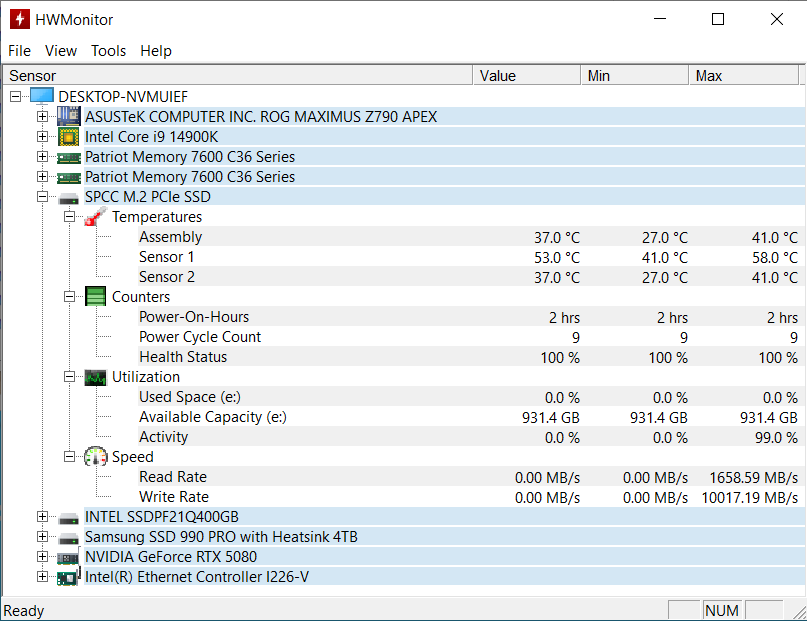Expand the Samsung SSD 990 PRO node
The height and width of the screenshot is (621, 807).
point(43,537)
